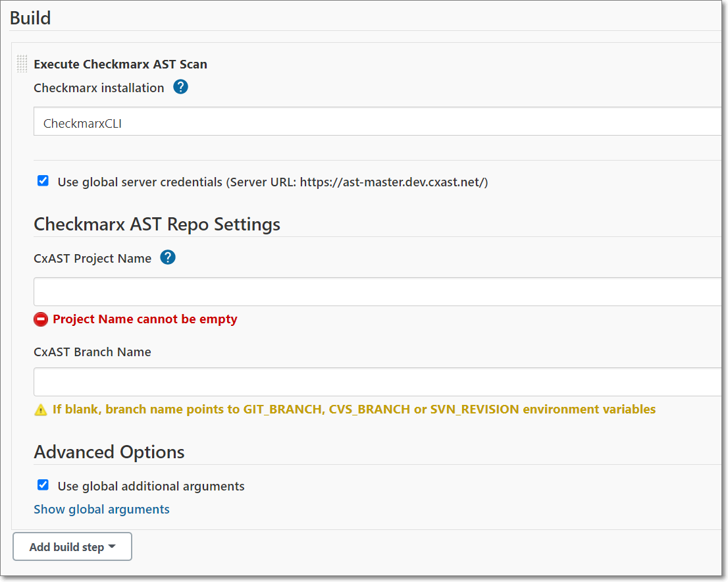Open the Checkmarx installation dropdown
728x582 pixels.
(377, 121)
